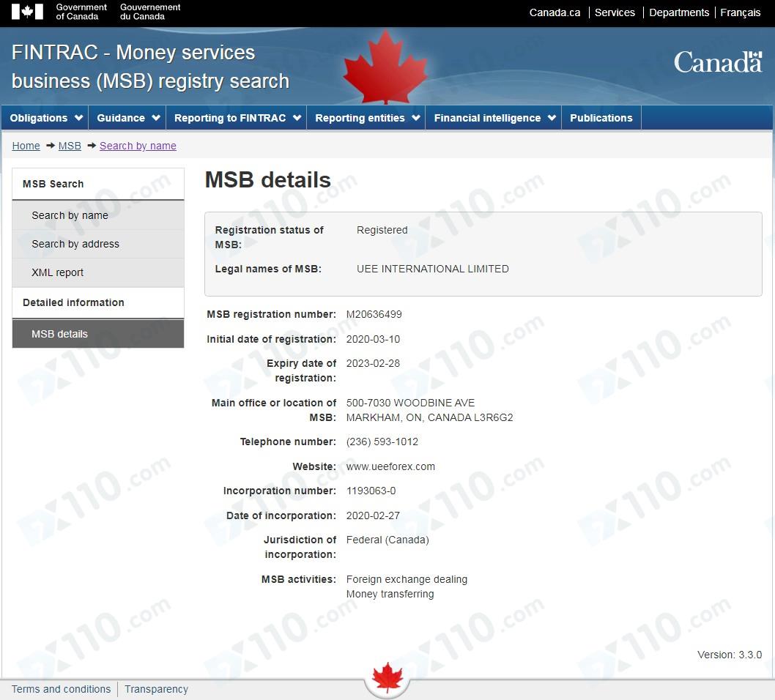The height and width of the screenshot is (700, 775).
Task: Select MSB details in sidebar
Action: [x=98, y=334]
